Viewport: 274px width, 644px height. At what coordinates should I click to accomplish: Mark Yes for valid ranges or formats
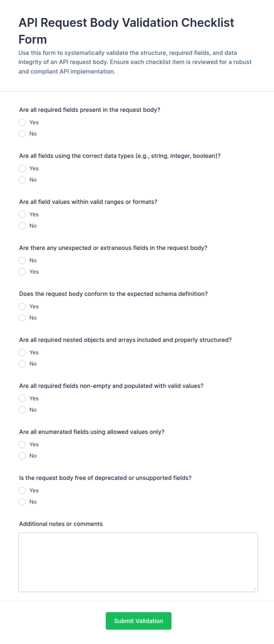coord(22,214)
